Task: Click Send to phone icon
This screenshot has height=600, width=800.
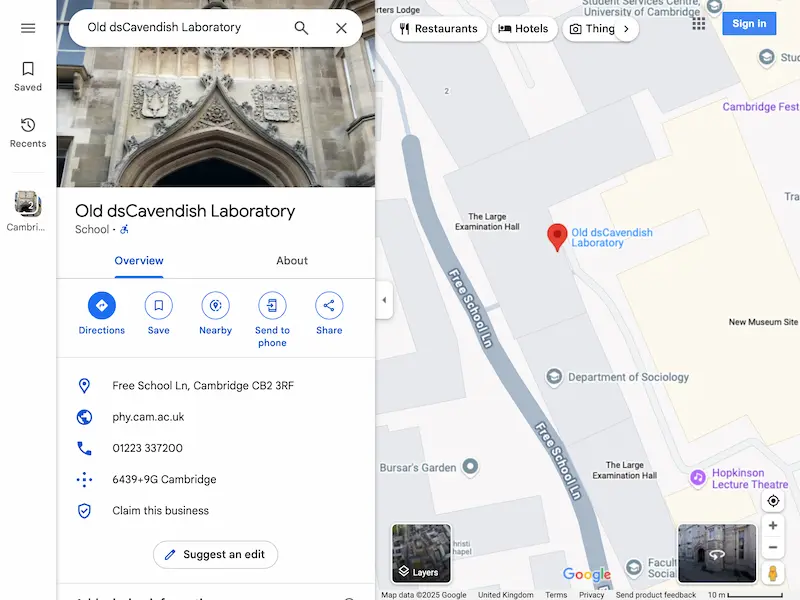Action: click(x=272, y=306)
